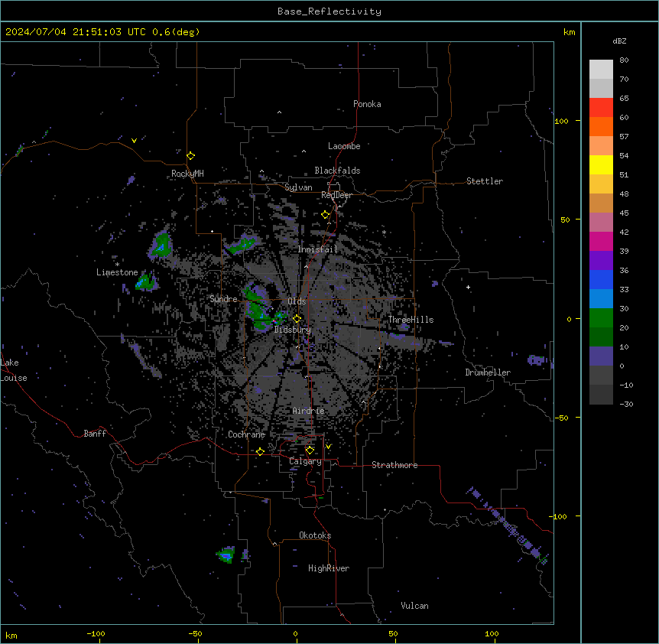Image resolution: width=659 pixels, height=644 pixels.
Task: Click the Lacombe city label
Action: click(x=344, y=146)
